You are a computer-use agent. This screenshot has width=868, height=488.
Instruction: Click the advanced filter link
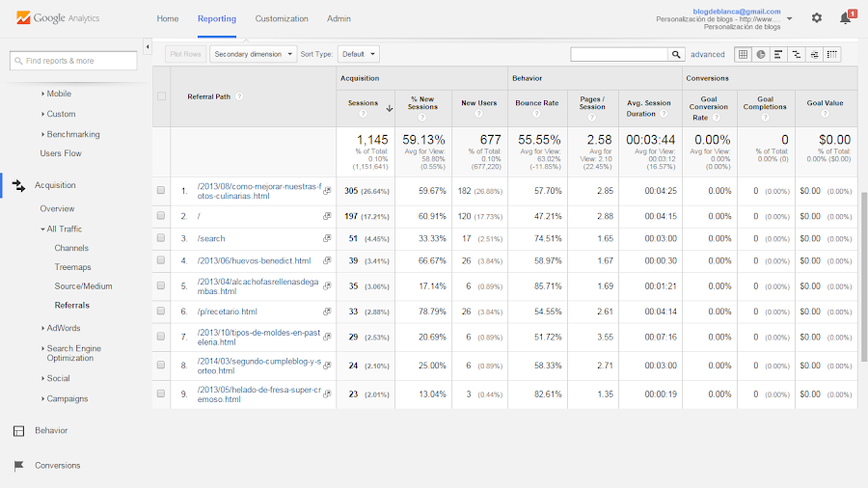click(708, 54)
